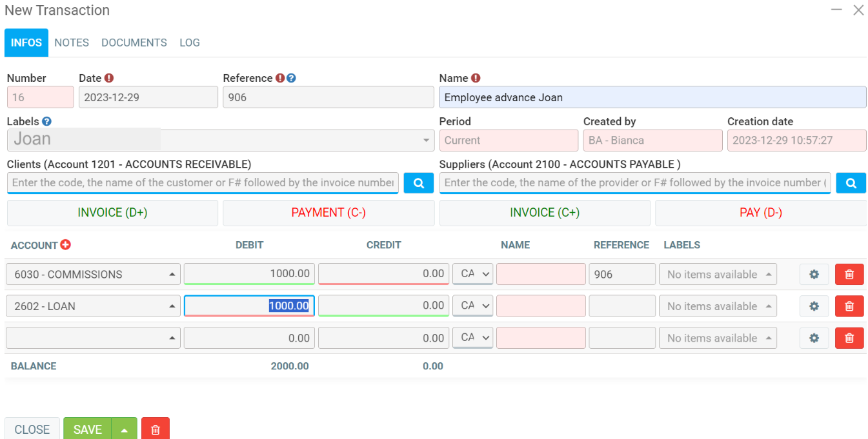Click the Suppliers search magnifier button

click(851, 183)
